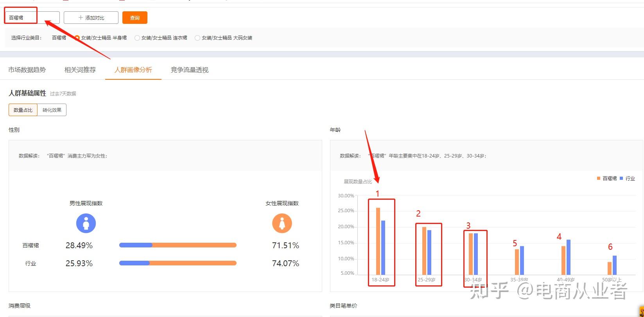Click the 行业 gender ratio bar
The image size is (644, 317).
click(178, 263)
